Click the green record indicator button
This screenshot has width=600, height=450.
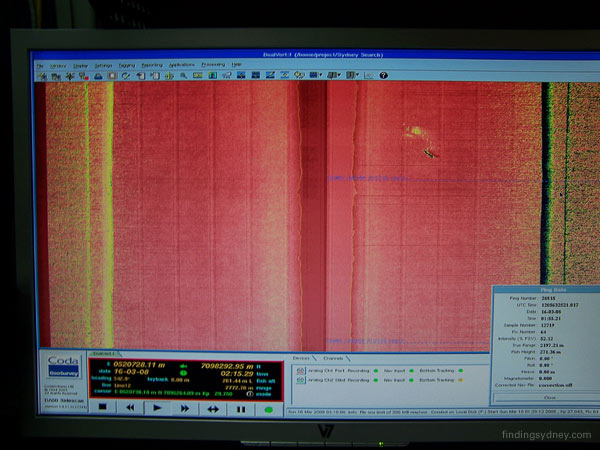click(x=269, y=410)
